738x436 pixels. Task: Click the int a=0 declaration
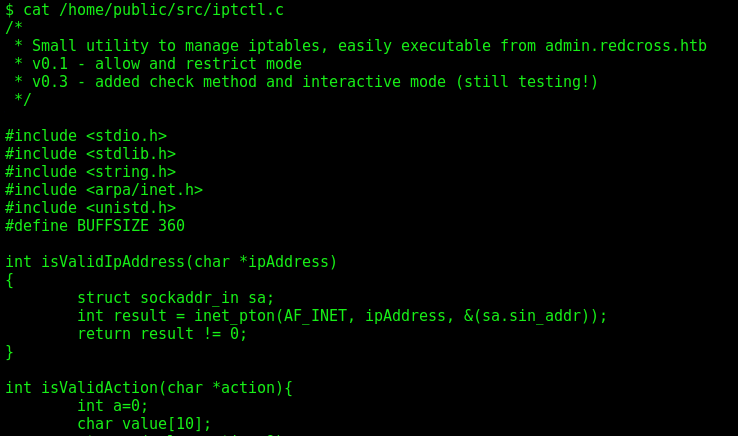[113, 406]
